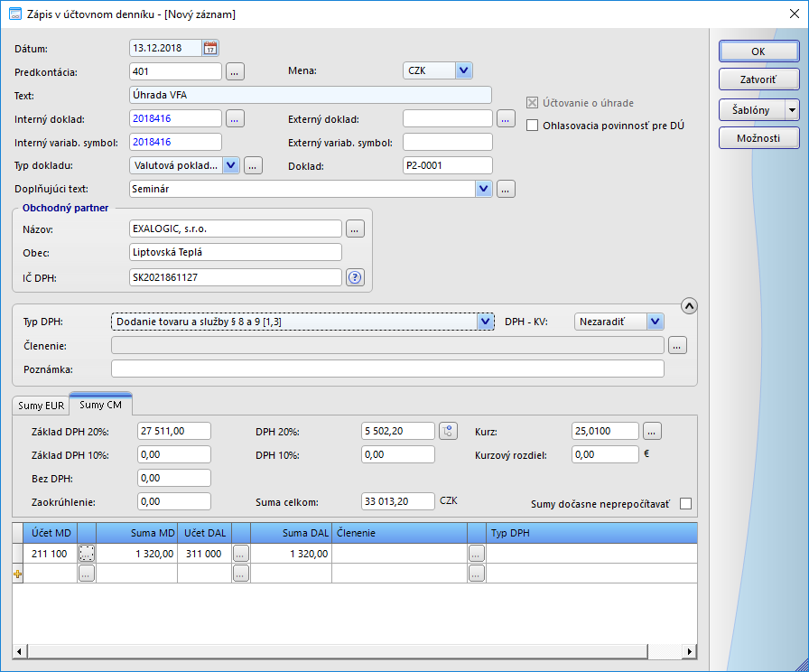Expand the Doplňujúci text dropdown arrow
This screenshot has height=672, width=809.
(x=483, y=189)
